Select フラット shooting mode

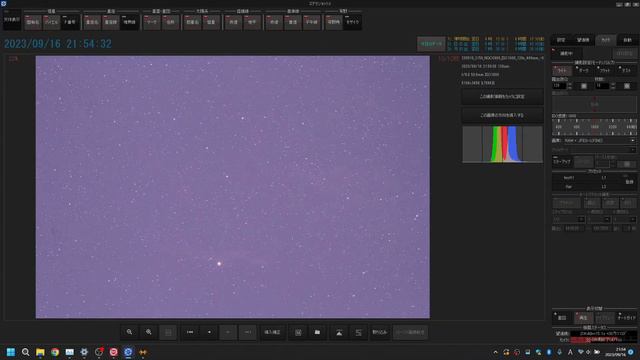click(x=605, y=70)
